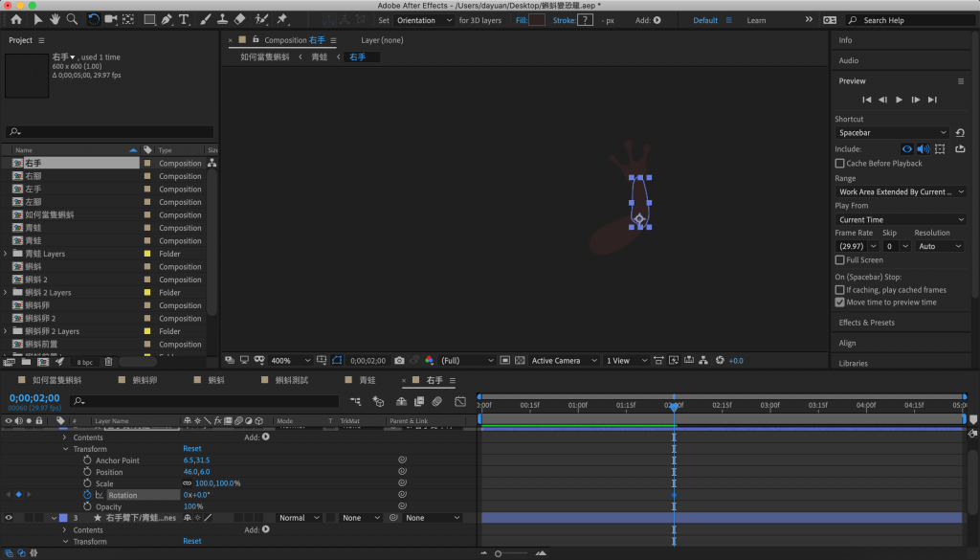
Task: Select the Pan Behind anchor point tool
Action: (x=128, y=20)
